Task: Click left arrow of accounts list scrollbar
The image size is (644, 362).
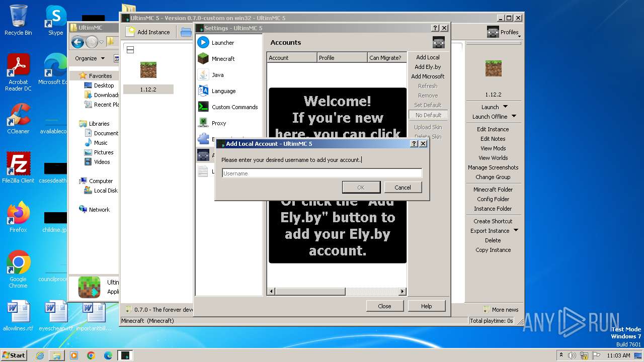Action: pos(271,292)
